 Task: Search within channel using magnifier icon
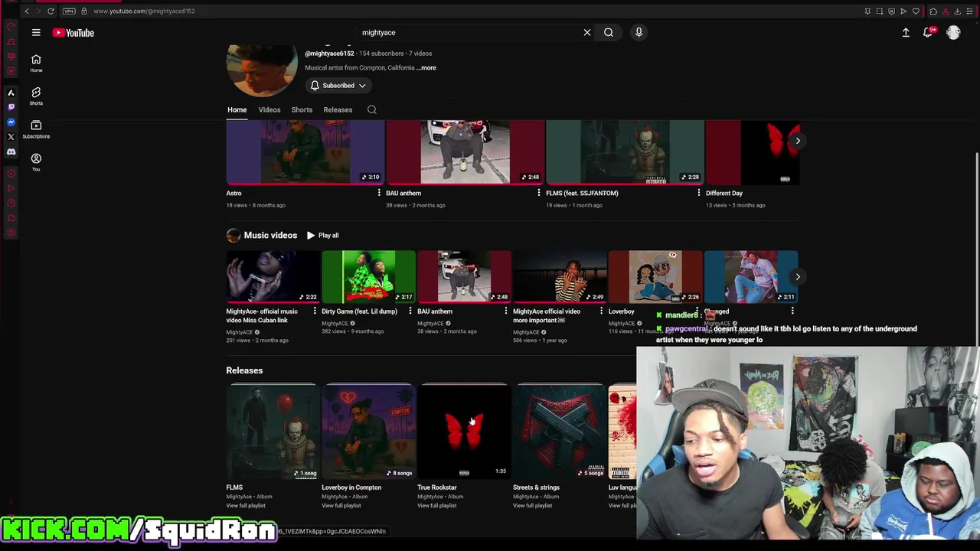(x=372, y=109)
